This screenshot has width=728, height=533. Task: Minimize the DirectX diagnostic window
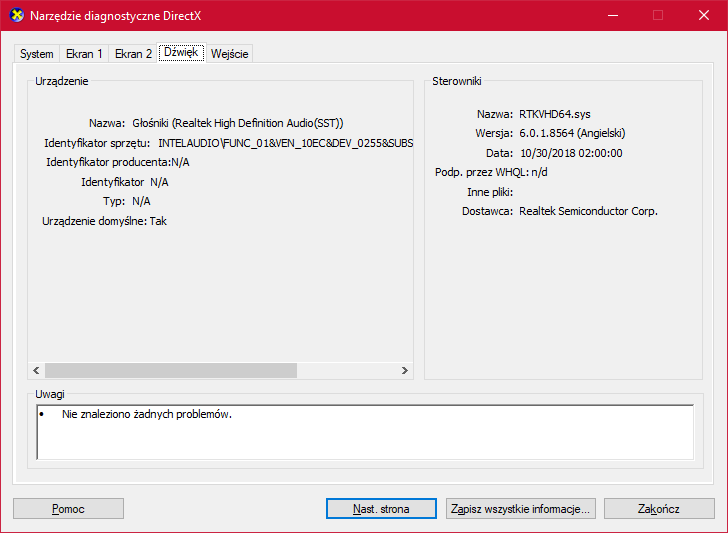point(613,15)
